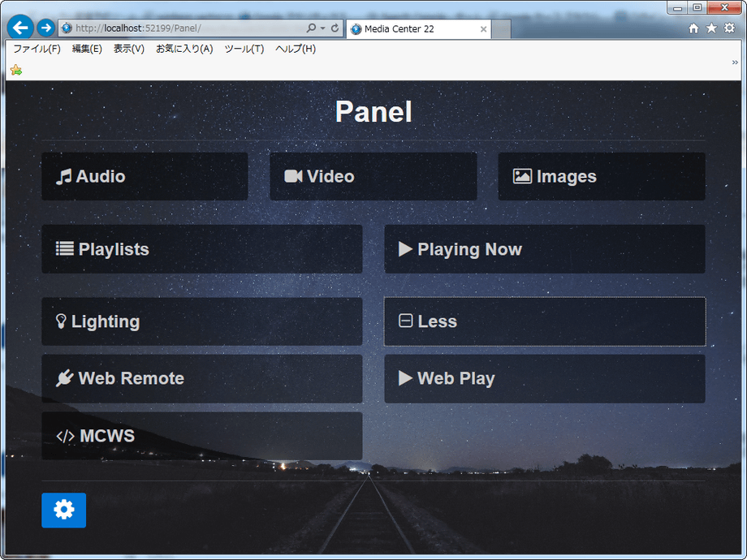Open the Audio library
Image resolution: width=747 pixels, height=560 pixels.
(145, 176)
